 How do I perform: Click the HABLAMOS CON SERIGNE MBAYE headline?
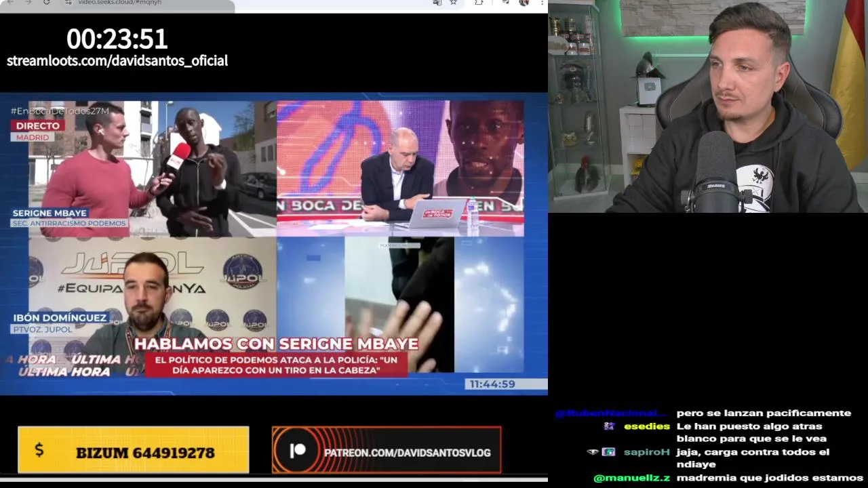(x=276, y=344)
